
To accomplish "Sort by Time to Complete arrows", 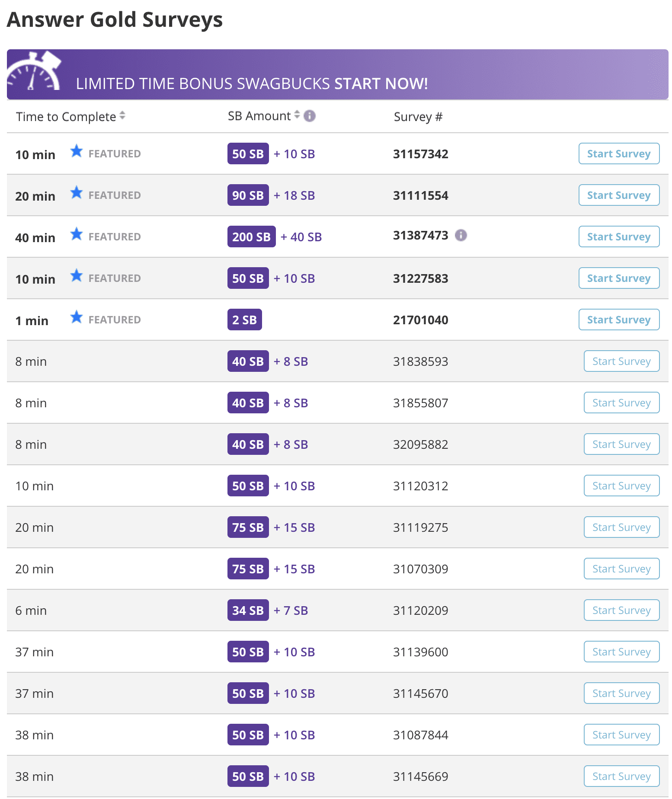I will (x=122, y=115).
